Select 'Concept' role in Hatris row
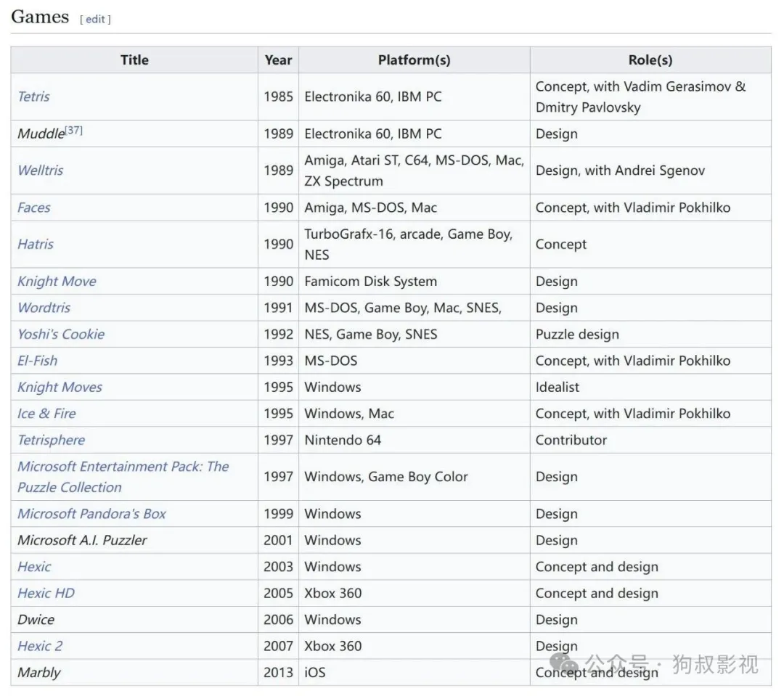 [x=561, y=244]
